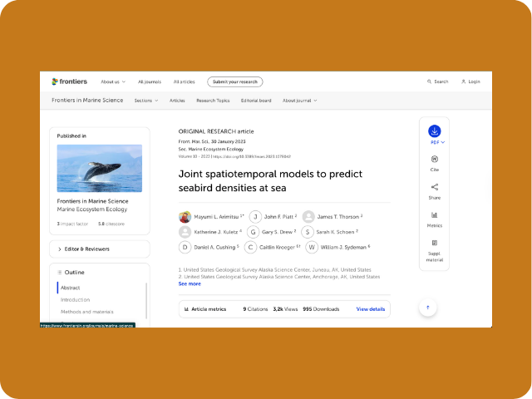Image resolution: width=532 pixels, height=399 pixels.
Task: Click James T. Thorson's avatar
Action: [308, 217]
